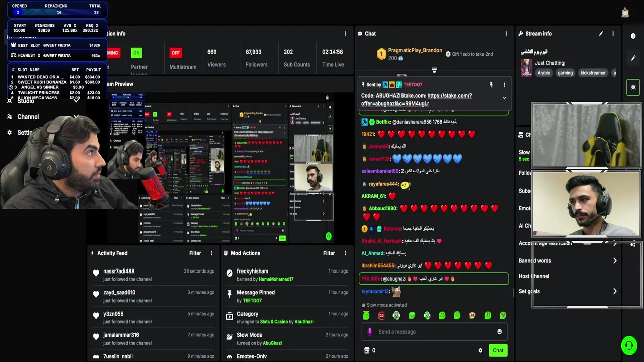Open chat settings gear beside Chat button
This screenshot has height=362, width=644.
pyautogui.click(x=480, y=350)
